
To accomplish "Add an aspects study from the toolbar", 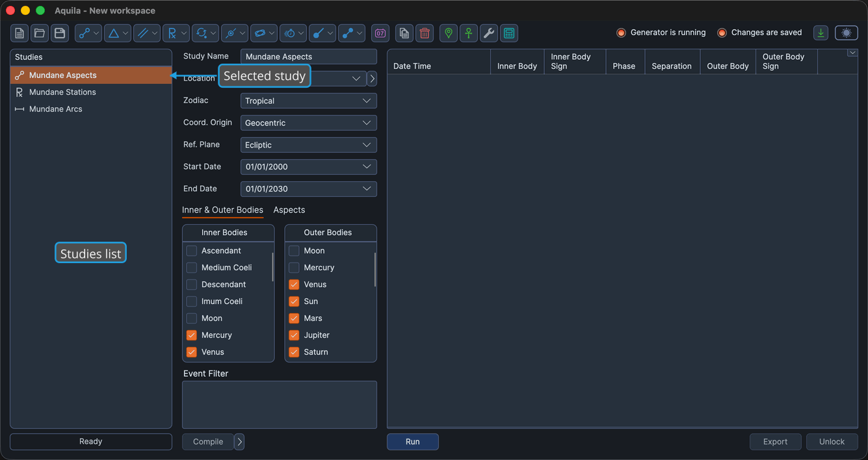I will [84, 33].
